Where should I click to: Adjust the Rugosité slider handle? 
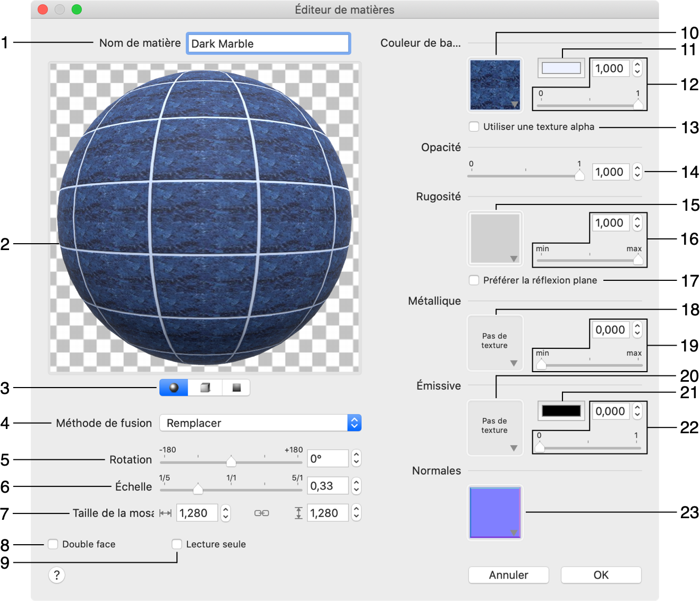(638, 259)
